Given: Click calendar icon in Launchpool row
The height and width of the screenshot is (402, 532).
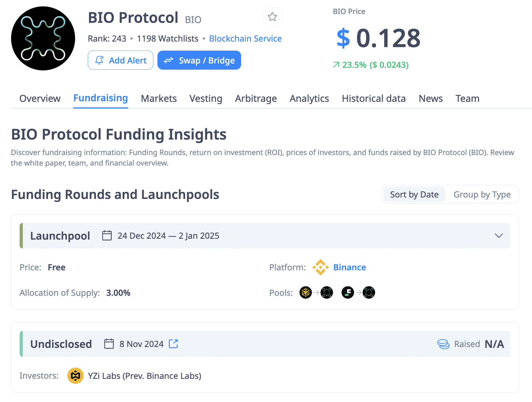Looking at the screenshot, I should coord(107,236).
